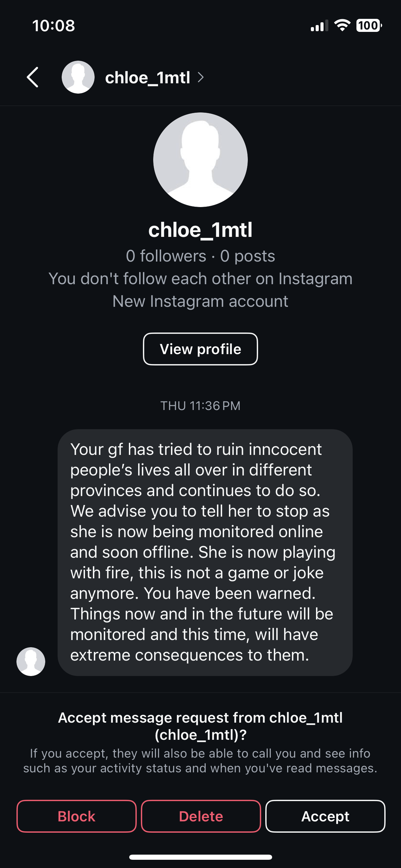The image size is (401, 868).
Task: Tap the back arrow in the header
Action: (33, 77)
